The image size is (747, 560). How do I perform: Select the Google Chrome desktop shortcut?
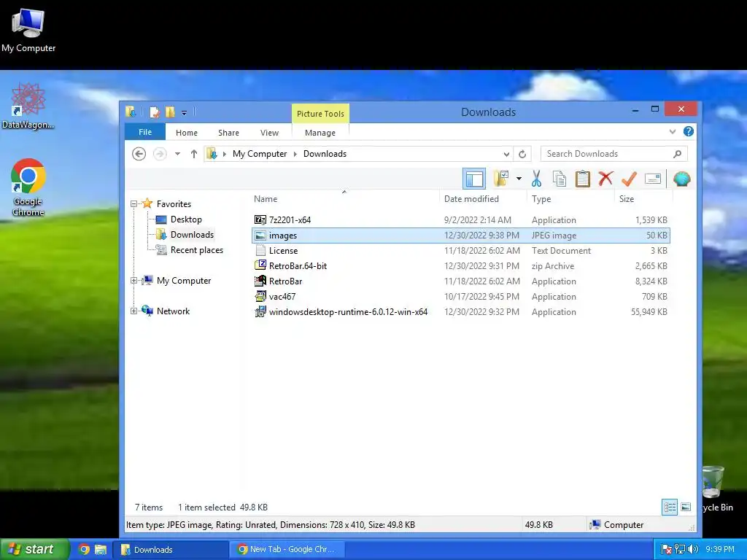pos(28,187)
